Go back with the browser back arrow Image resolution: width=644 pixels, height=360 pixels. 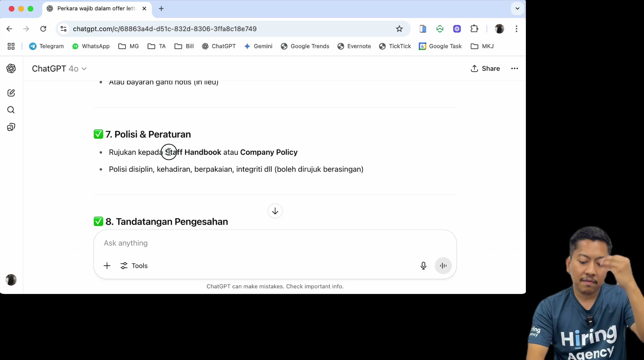click(9, 29)
